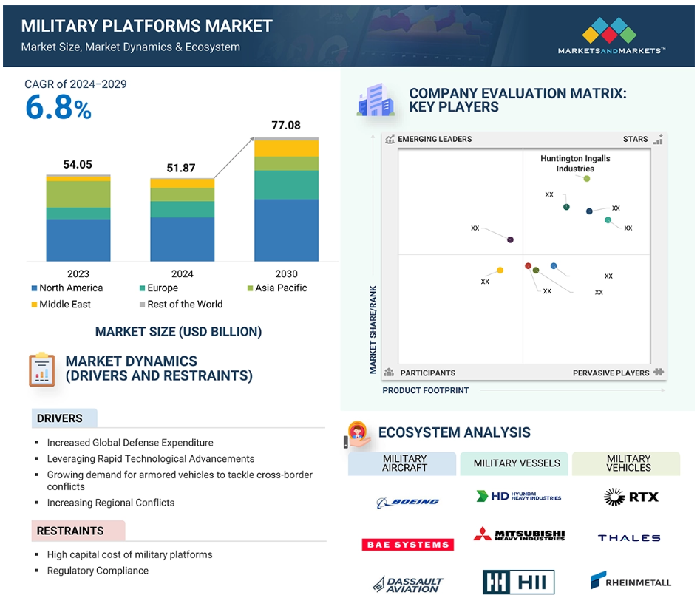Select the teal Europe segment of 2030 bar

(286, 185)
